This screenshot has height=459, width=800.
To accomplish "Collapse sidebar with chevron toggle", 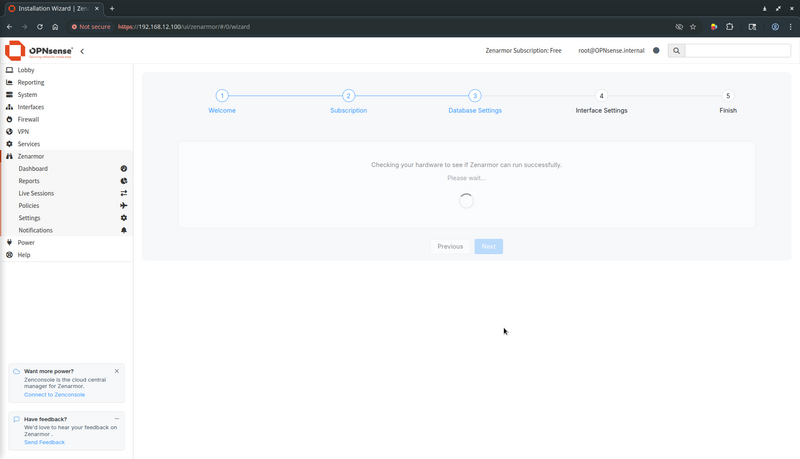I will pyautogui.click(x=82, y=51).
